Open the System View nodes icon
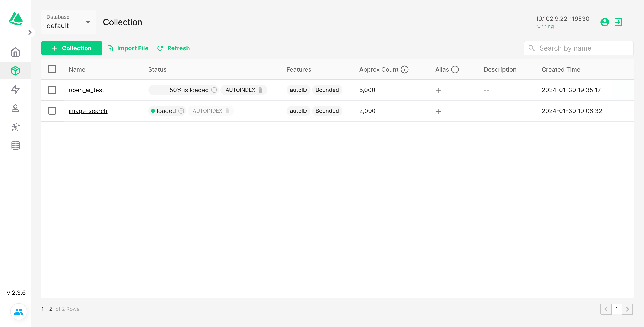This screenshot has height=327, width=644. click(x=15, y=127)
